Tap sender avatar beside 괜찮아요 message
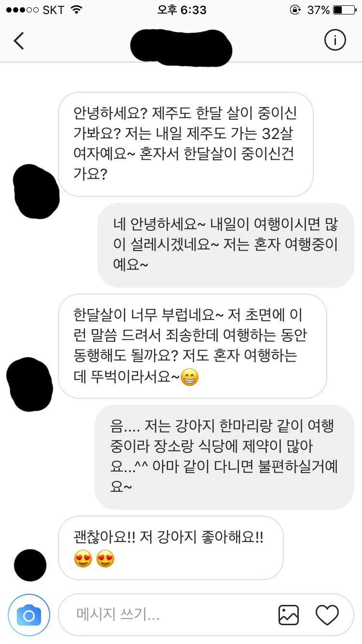 30,565
